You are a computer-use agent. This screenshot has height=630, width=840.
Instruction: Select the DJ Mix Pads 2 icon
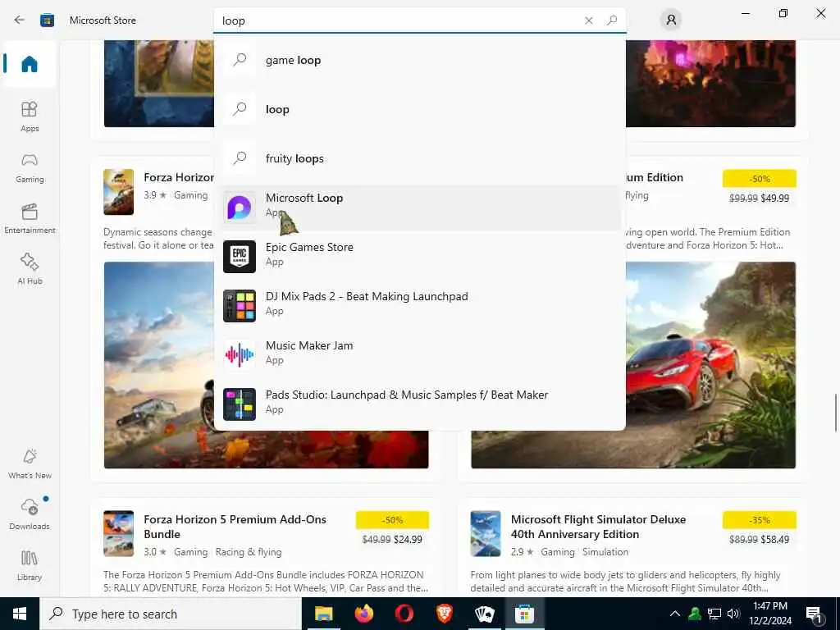[240, 306]
